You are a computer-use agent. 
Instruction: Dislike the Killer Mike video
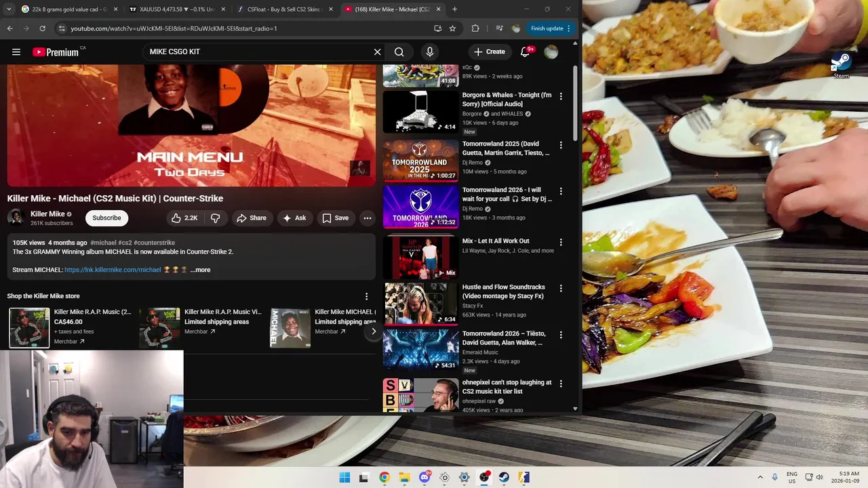(x=216, y=218)
